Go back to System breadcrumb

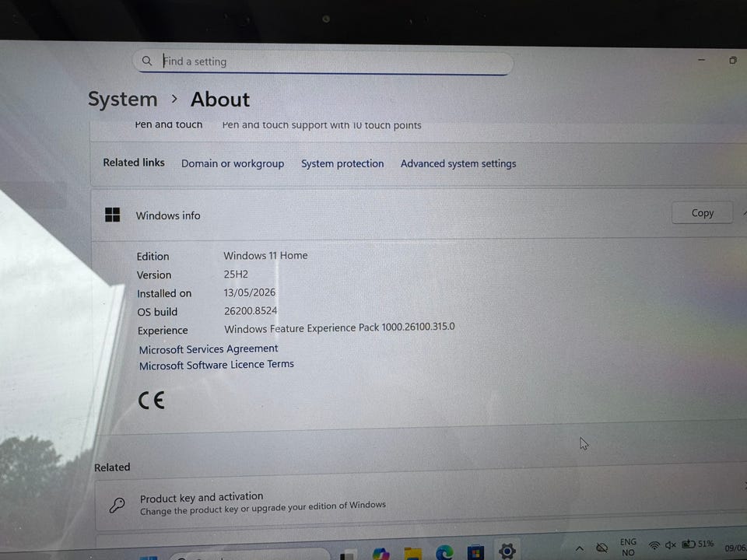click(x=122, y=99)
